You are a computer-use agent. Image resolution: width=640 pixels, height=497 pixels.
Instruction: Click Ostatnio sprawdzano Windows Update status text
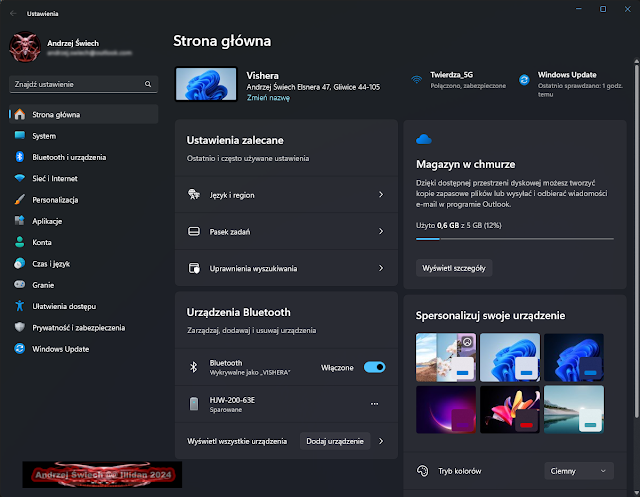pos(580,90)
